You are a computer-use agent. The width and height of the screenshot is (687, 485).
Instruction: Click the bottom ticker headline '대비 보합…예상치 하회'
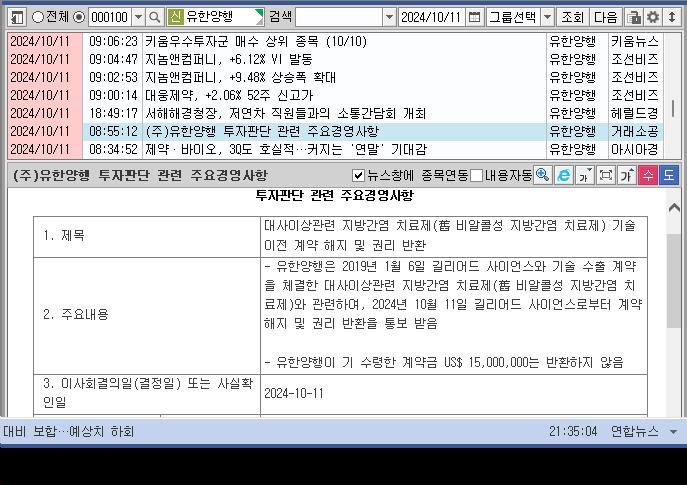(x=68, y=432)
